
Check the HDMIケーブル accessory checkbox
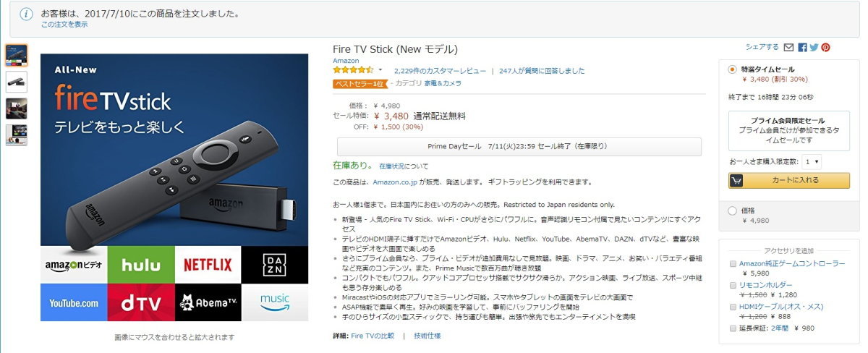click(733, 307)
